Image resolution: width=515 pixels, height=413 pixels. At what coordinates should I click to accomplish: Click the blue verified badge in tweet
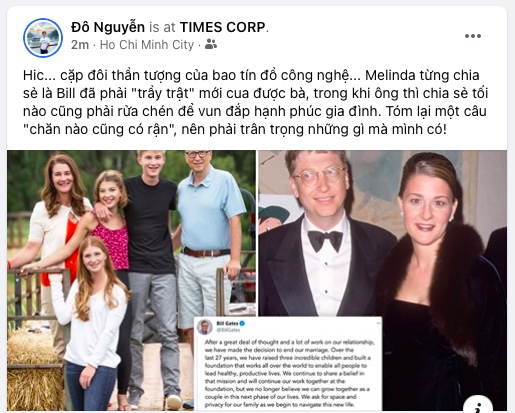243,323
